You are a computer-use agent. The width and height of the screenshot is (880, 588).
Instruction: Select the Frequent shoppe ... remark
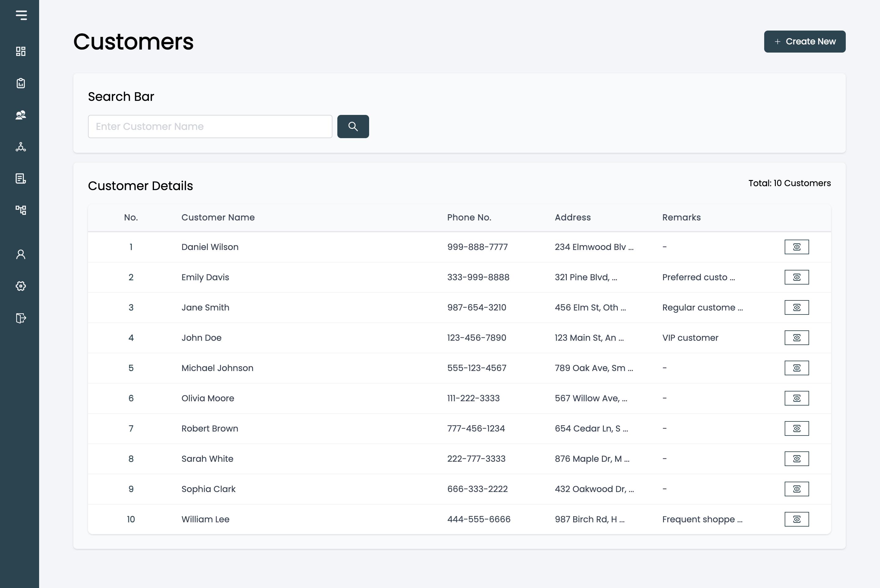coord(702,519)
